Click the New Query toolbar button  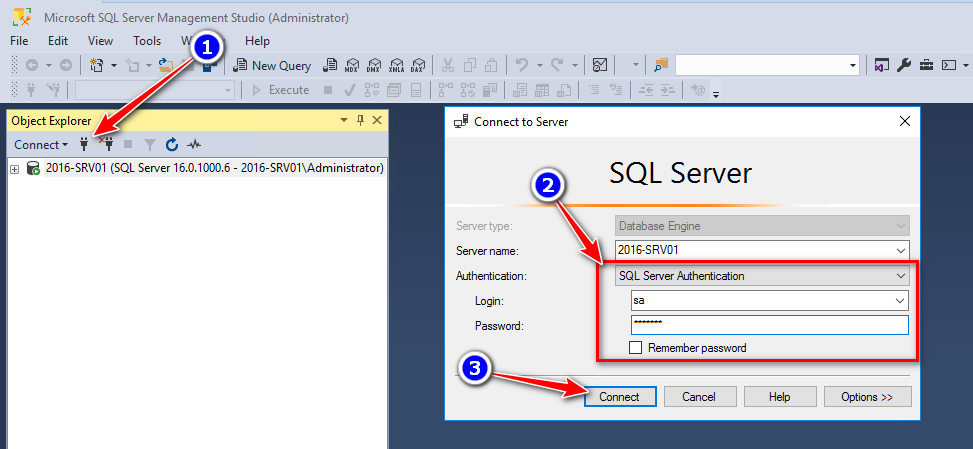[x=271, y=64]
